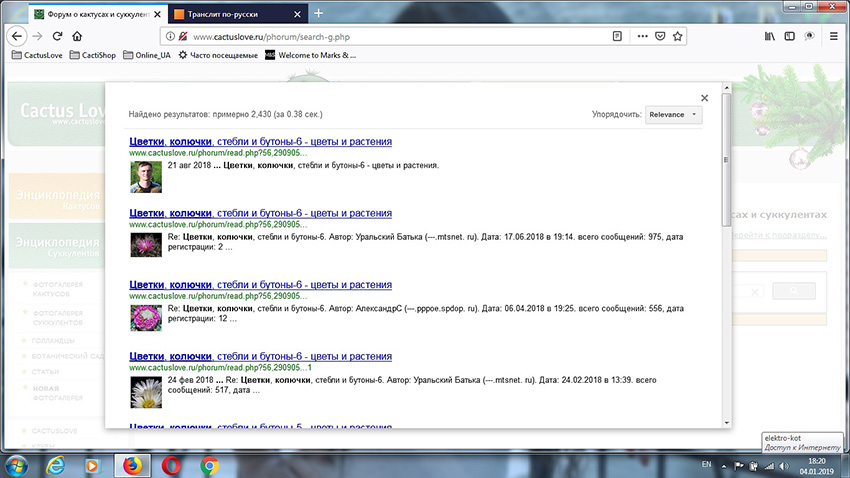850x478 pixels.
Task: Reload the current page
Action: pyautogui.click(x=57, y=36)
